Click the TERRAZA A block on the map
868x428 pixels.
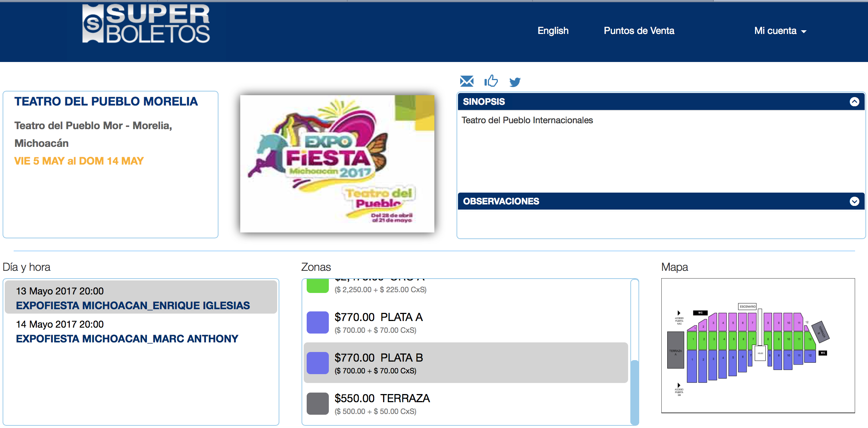tap(675, 350)
